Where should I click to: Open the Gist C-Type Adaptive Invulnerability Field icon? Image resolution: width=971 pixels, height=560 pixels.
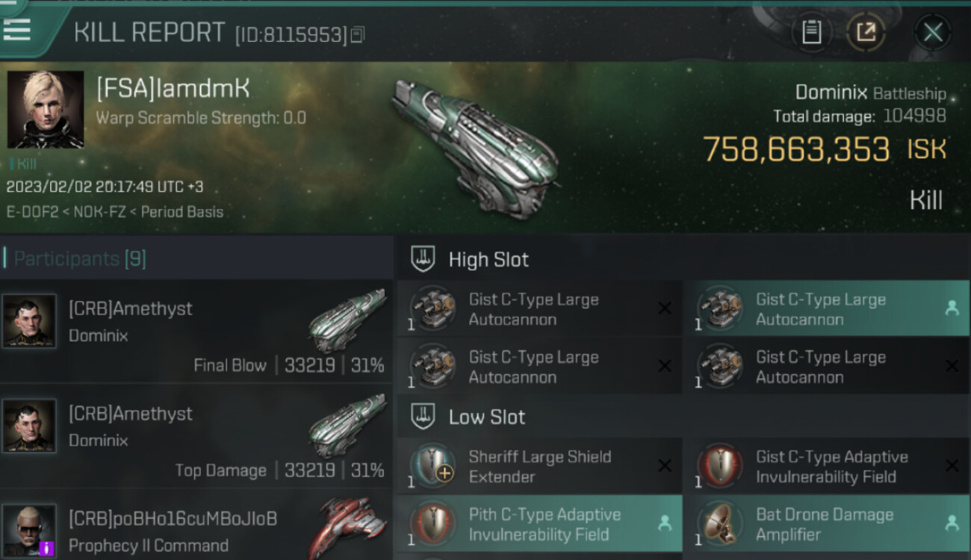(x=720, y=464)
